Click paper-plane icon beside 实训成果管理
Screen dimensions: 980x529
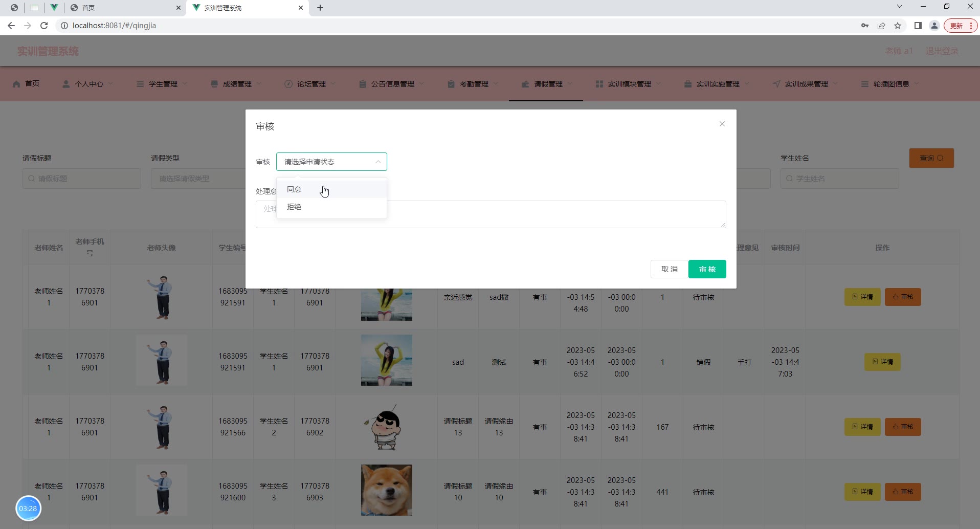pyautogui.click(x=776, y=84)
